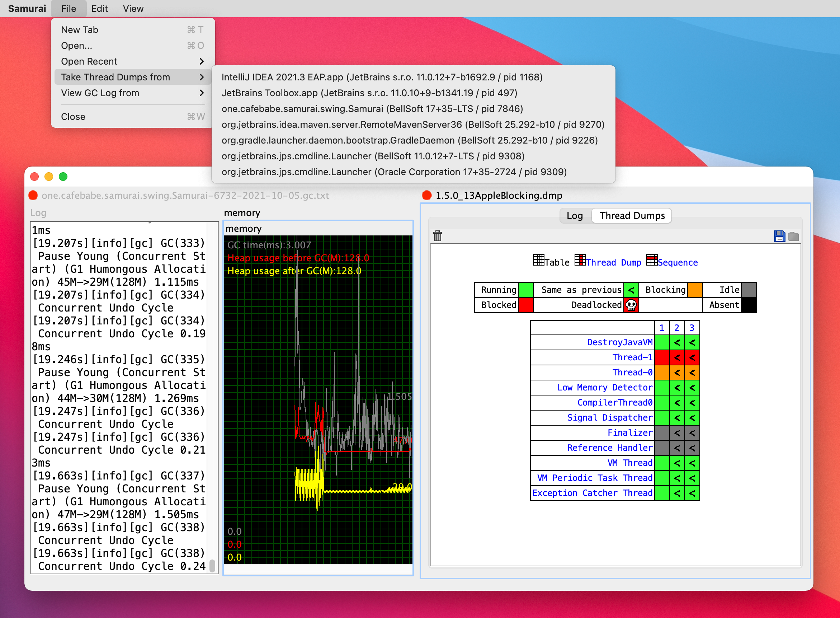Screen dimensions: 840x618
Task: Click Thread-1 red cell in dump 1
Action: [662, 358]
